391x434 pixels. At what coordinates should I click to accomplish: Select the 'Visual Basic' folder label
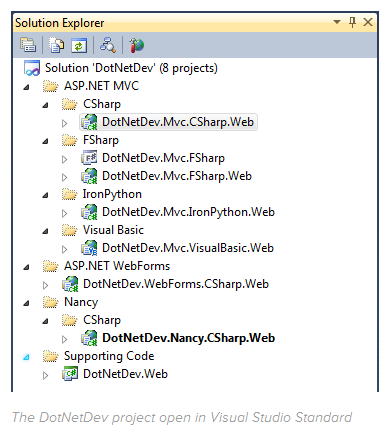[113, 230]
